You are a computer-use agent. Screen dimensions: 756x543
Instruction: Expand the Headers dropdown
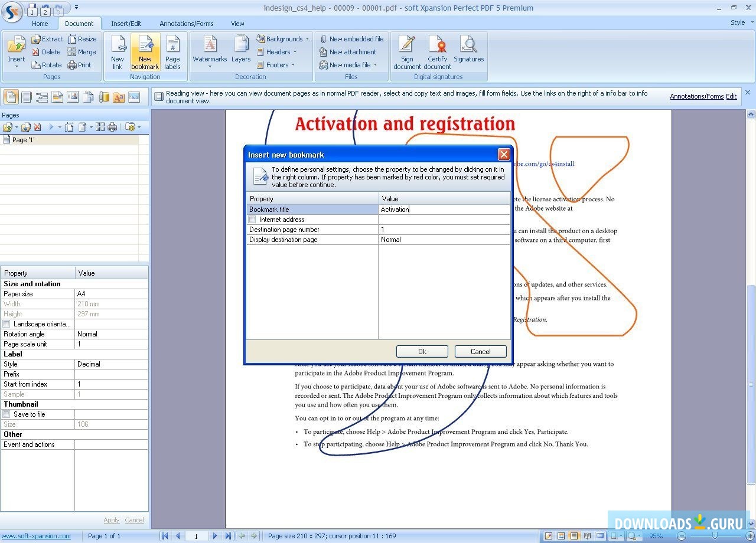pyautogui.click(x=295, y=52)
